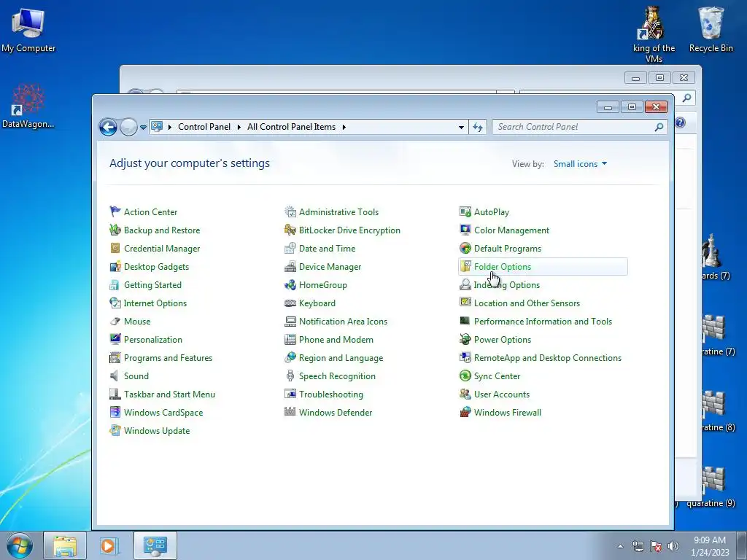Open Location and Other Sensors link
The width and height of the screenshot is (747, 560).
tap(527, 303)
